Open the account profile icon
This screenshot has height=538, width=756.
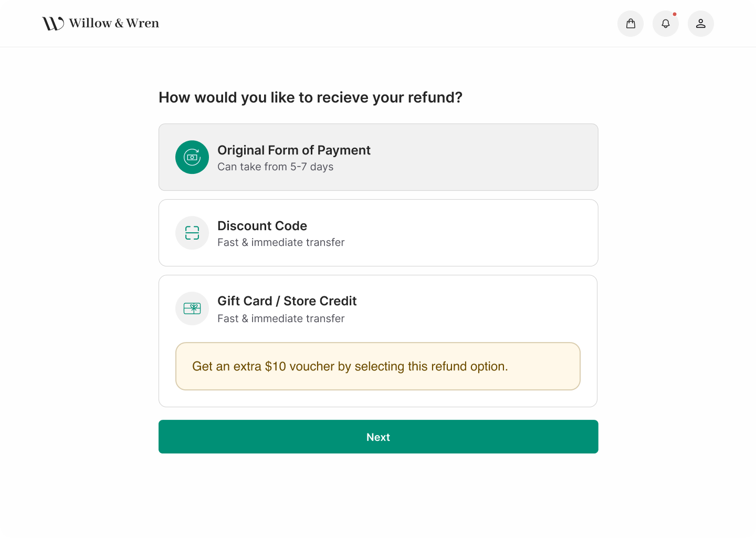pos(701,23)
